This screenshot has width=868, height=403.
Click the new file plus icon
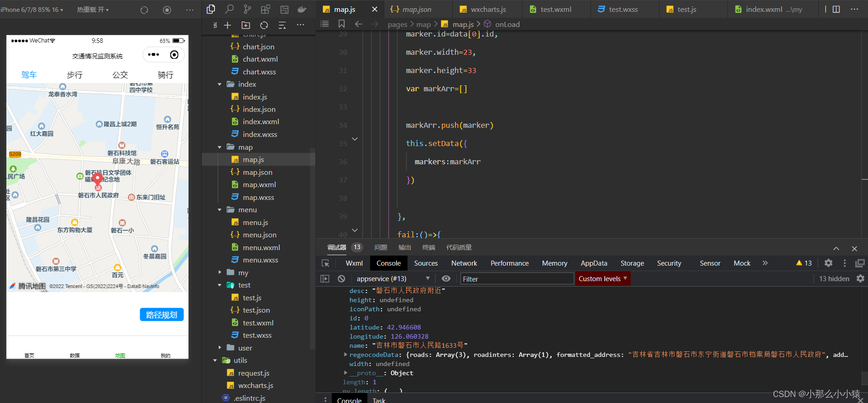click(x=228, y=25)
